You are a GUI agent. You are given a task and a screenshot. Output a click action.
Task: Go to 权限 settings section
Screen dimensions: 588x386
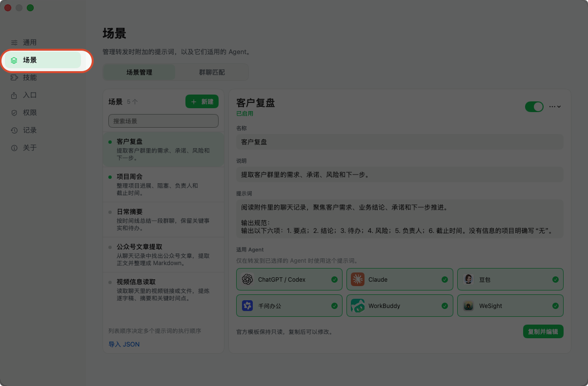pos(43,113)
